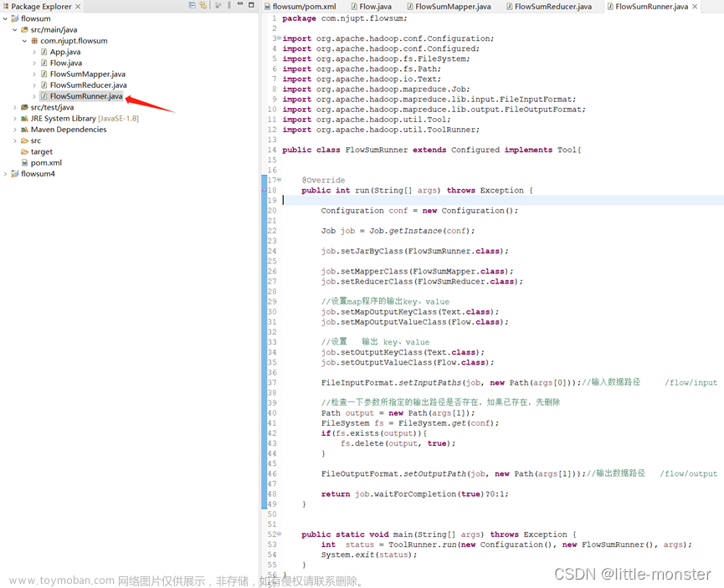Click 'System.exit(status);' on line 54
Screen dimensions: 724x588
369,555
